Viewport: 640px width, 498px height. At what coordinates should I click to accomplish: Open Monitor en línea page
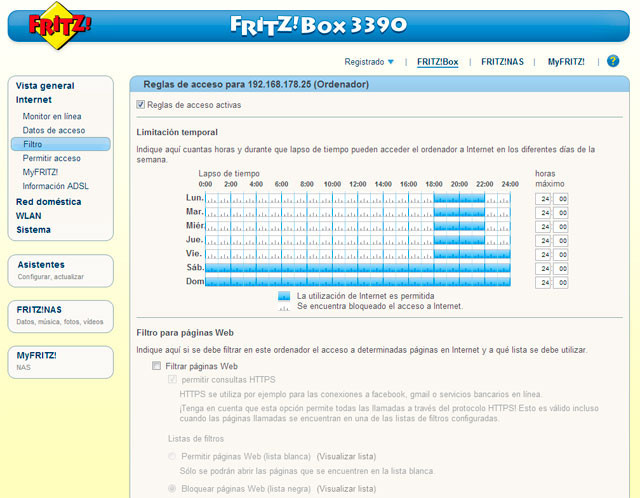pyautogui.click(x=52, y=116)
